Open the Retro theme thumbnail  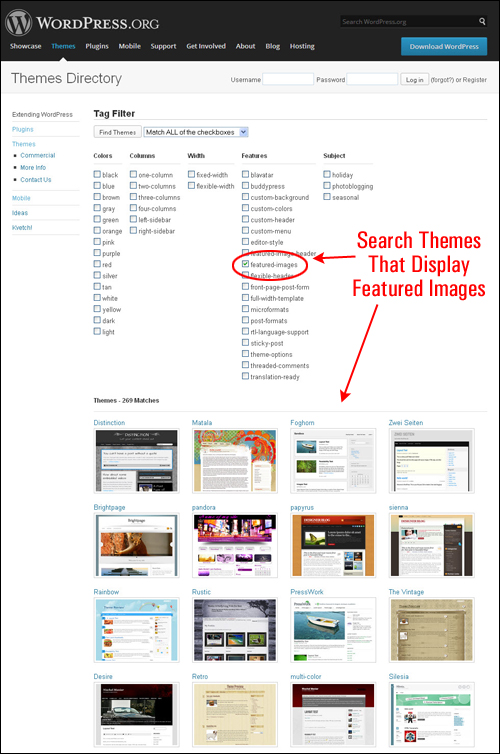click(x=235, y=715)
